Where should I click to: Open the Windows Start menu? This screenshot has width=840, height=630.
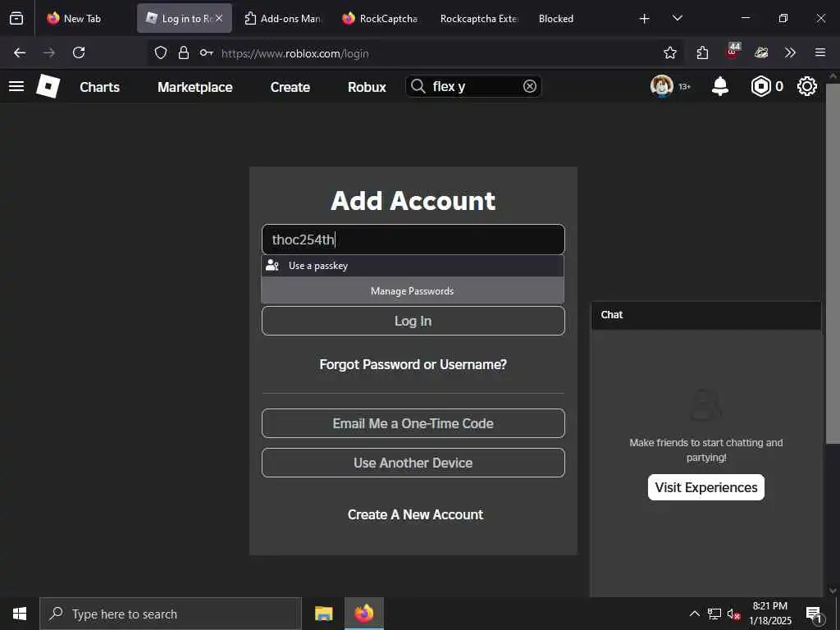pos(20,614)
